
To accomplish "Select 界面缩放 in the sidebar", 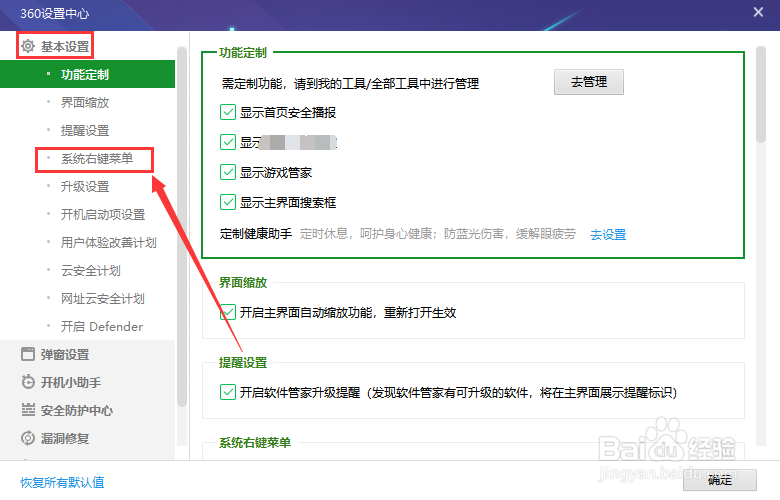I will click(85, 102).
